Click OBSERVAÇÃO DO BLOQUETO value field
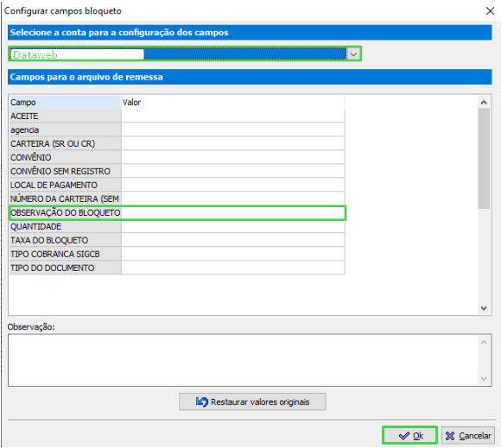Image resolution: width=501 pixels, height=448 pixels. click(x=233, y=212)
